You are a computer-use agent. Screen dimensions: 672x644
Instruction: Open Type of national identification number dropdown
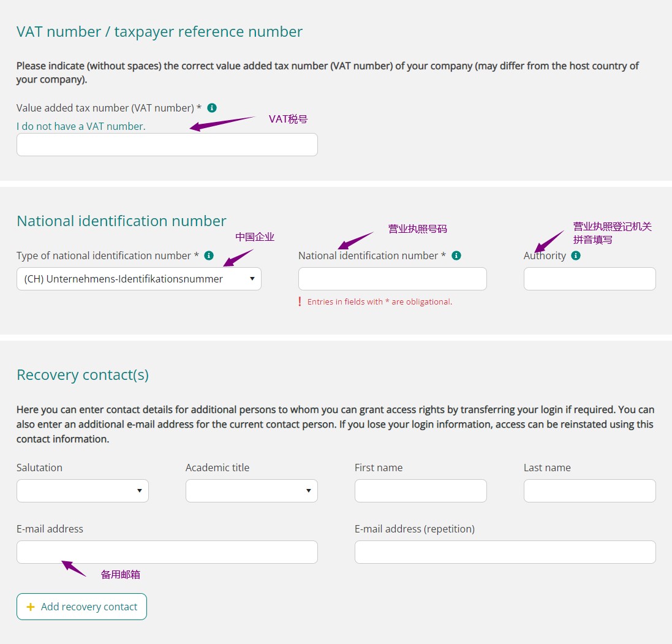(139, 279)
